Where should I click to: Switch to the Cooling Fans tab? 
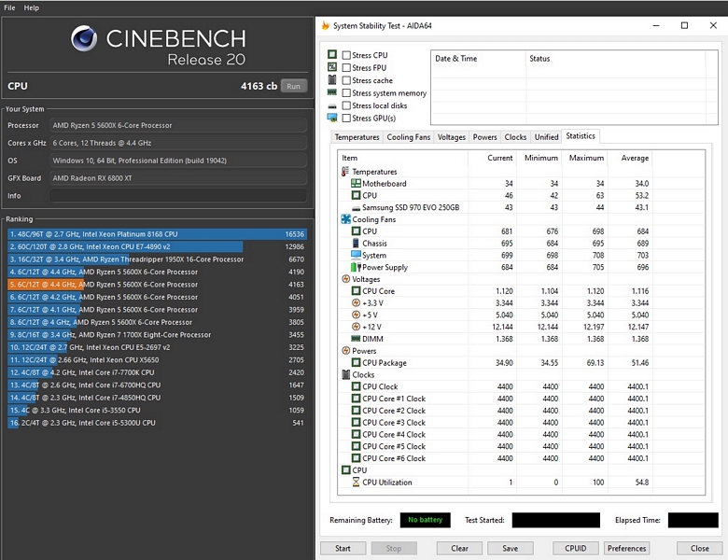coord(409,137)
